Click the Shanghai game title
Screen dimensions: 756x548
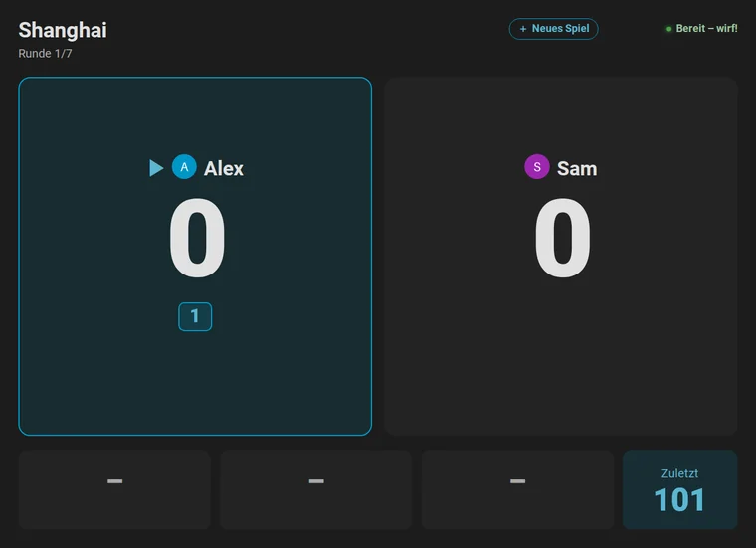click(x=63, y=30)
